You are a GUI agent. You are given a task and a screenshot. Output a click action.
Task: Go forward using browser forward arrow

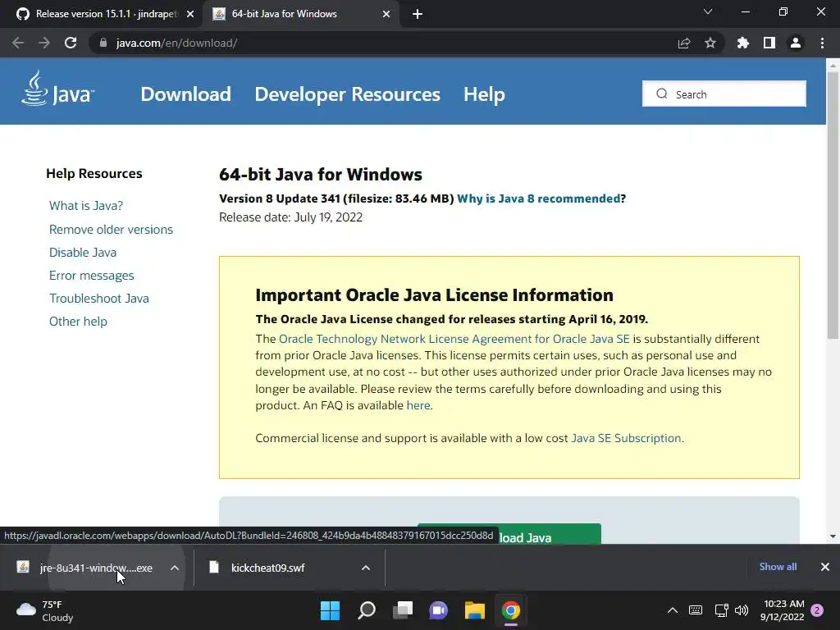(x=44, y=43)
